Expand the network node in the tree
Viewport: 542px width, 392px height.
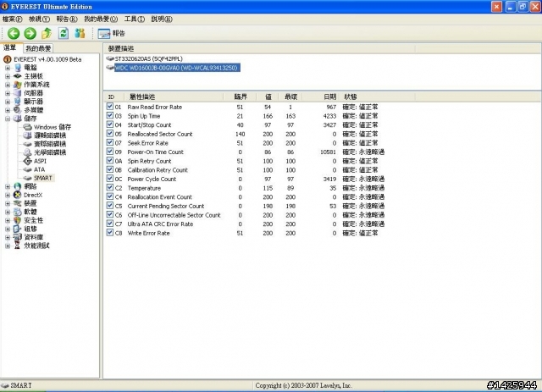(x=8, y=186)
